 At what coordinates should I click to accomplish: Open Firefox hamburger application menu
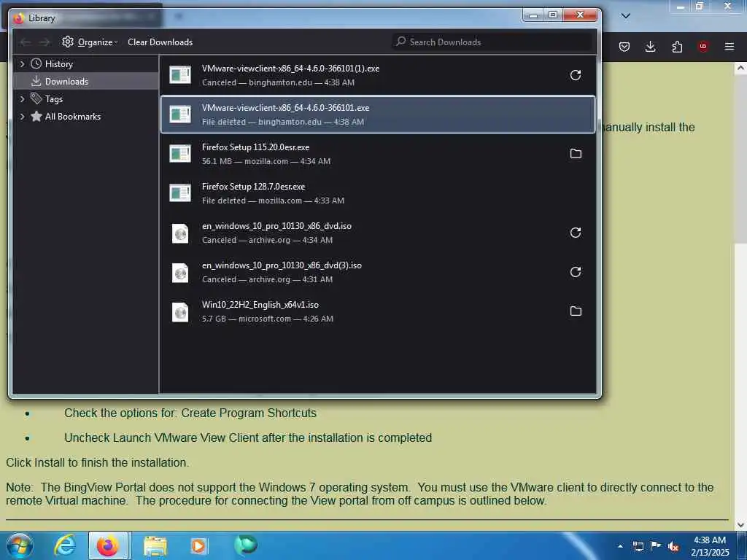(x=729, y=47)
